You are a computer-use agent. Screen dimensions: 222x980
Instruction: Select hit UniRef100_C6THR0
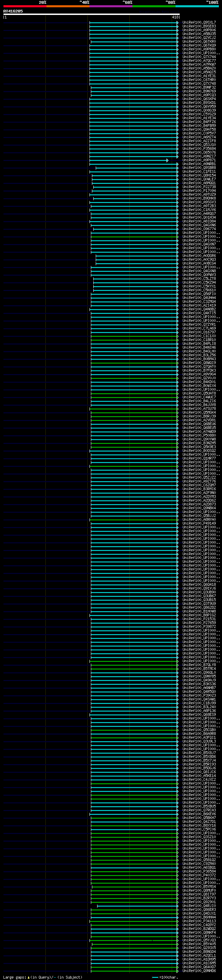199,80
